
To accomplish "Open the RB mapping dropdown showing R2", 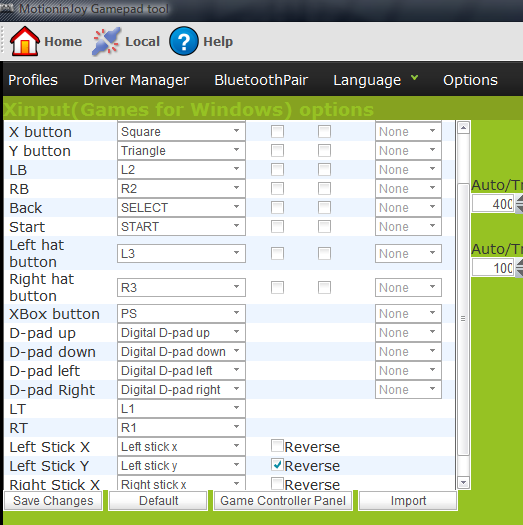I will (181, 189).
